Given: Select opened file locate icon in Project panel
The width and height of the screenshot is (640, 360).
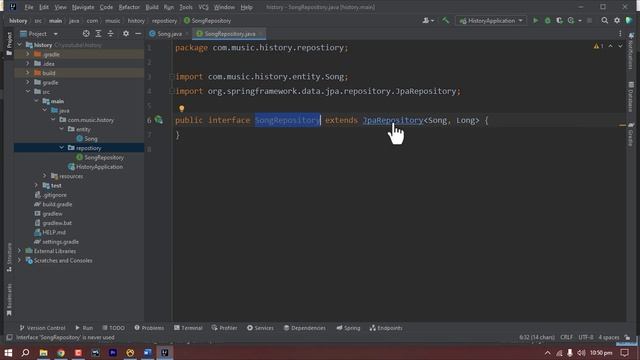Looking at the screenshot, I should point(86,33).
